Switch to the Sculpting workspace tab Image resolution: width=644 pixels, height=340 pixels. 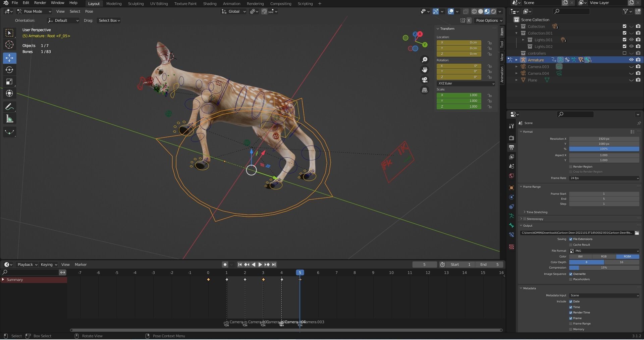tap(136, 4)
